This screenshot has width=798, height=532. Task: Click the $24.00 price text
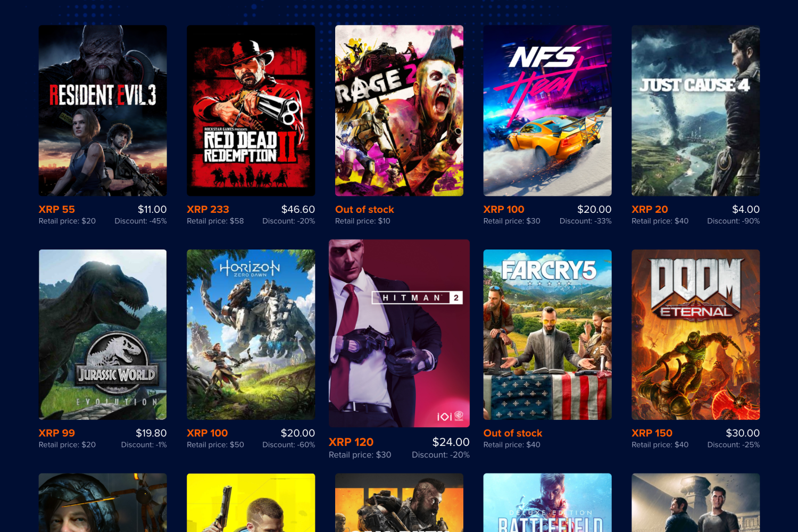coord(451,442)
